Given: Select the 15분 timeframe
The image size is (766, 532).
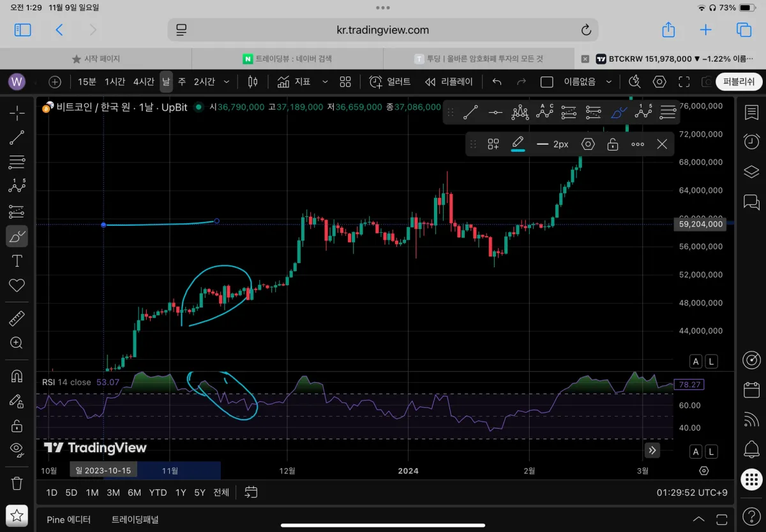Looking at the screenshot, I should coord(87,82).
